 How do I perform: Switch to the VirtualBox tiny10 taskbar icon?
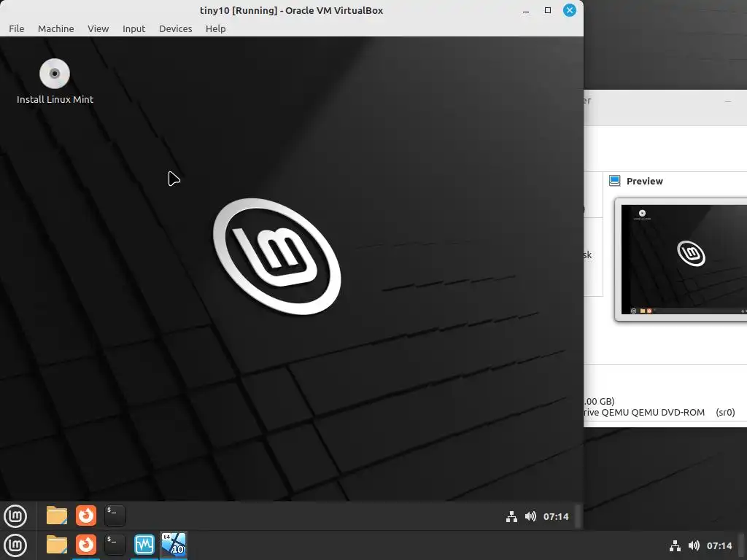click(174, 545)
